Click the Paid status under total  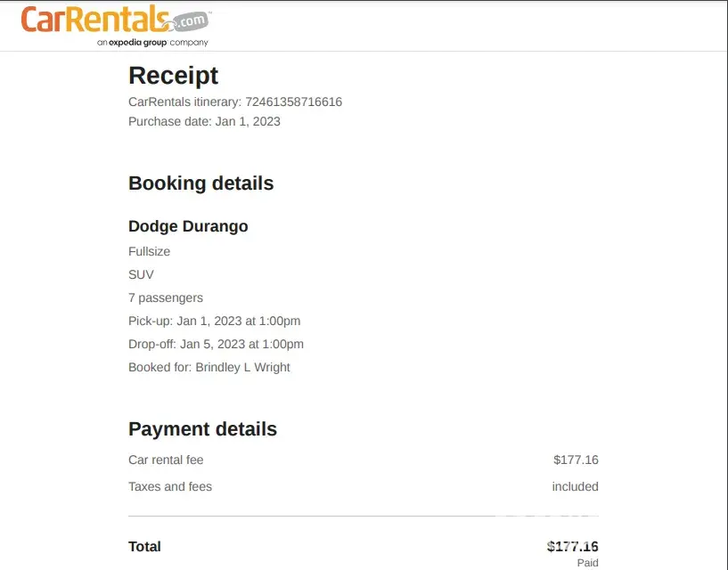(x=587, y=563)
